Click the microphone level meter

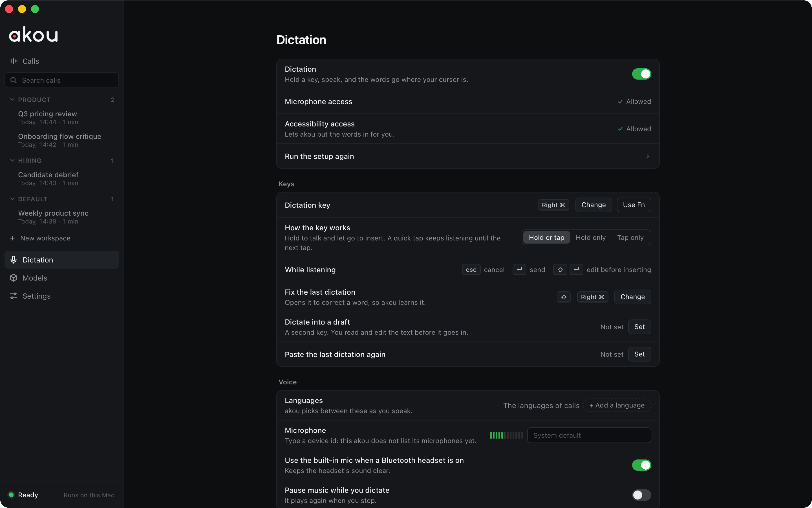[x=506, y=435]
